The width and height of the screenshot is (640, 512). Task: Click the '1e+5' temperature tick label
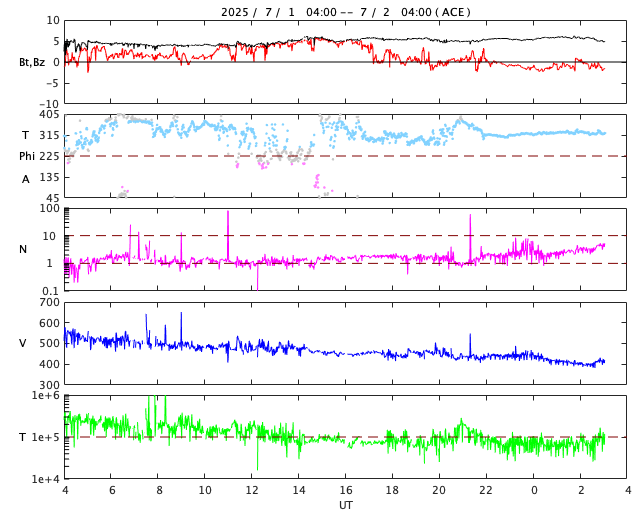(46, 437)
